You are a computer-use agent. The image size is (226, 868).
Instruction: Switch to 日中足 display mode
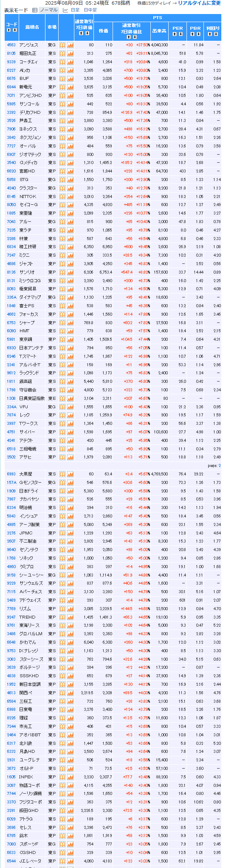click(x=90, y=10)
